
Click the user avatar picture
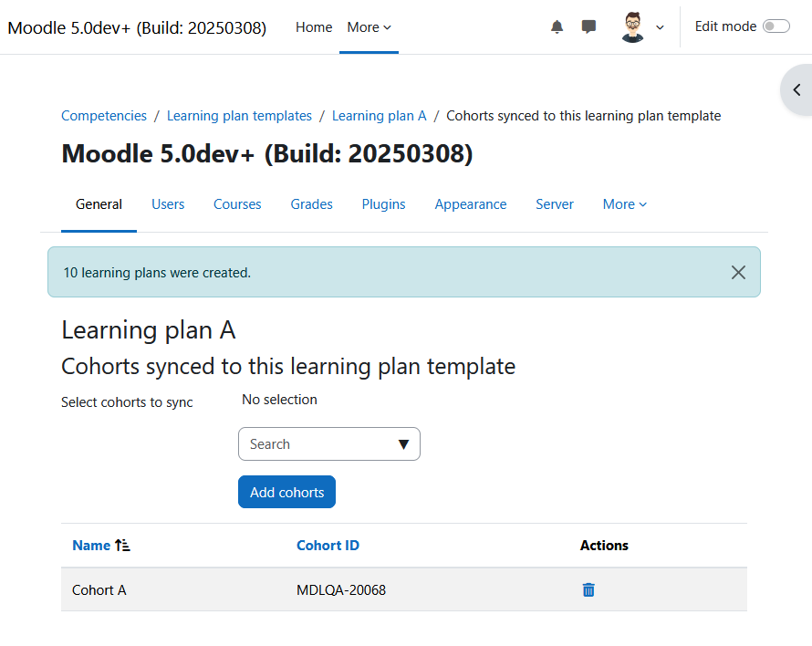(x=632, y=27)
